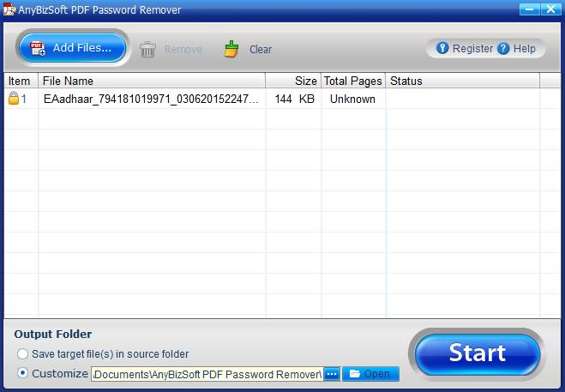The image size is (565, 392).
Task: Click the Total Pages column header
Action: pos(353,81)
